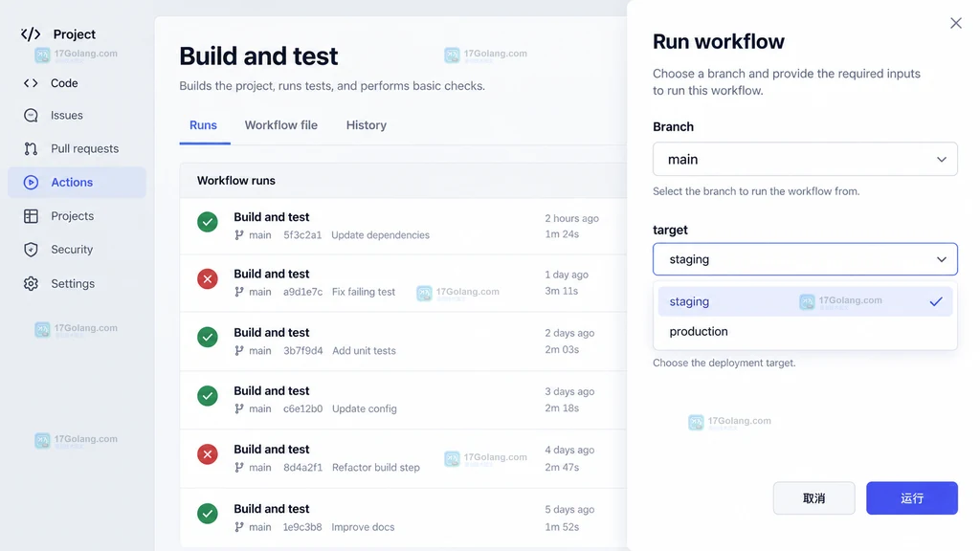Click failed status icon for Refactor build step run
The width and height of the screenshot is (980, 551).
208,454
